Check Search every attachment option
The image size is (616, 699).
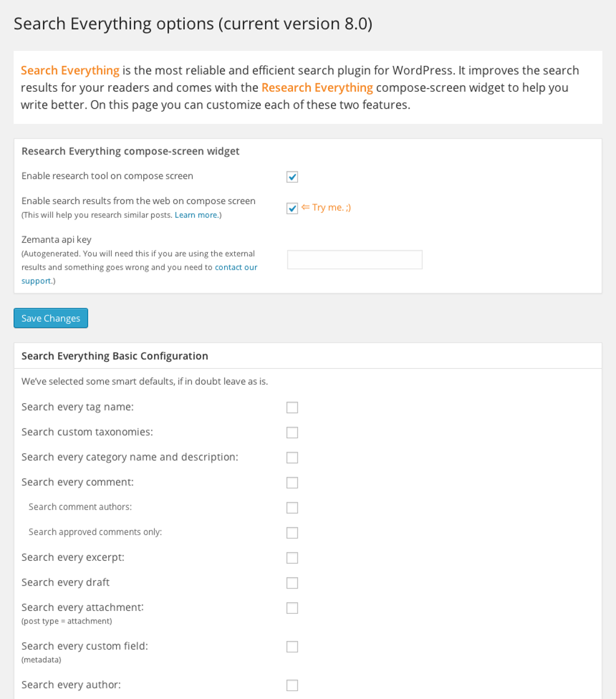click(292, 608)
